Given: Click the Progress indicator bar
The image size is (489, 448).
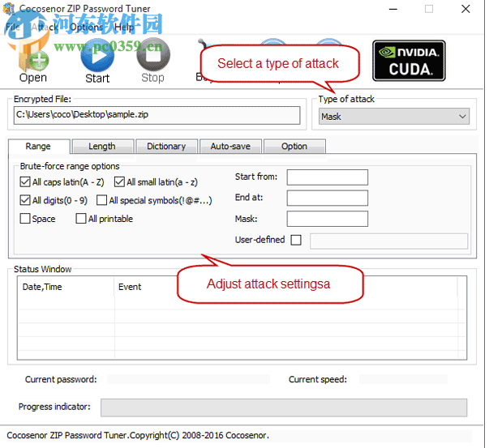Looking at the screenshot, I should point(284,407).
